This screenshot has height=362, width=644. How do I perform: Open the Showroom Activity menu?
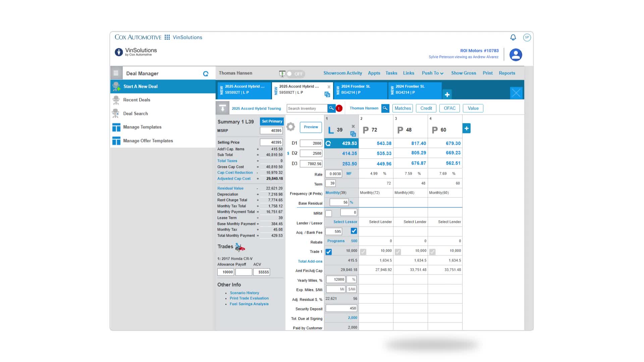[x=342, y=73]
